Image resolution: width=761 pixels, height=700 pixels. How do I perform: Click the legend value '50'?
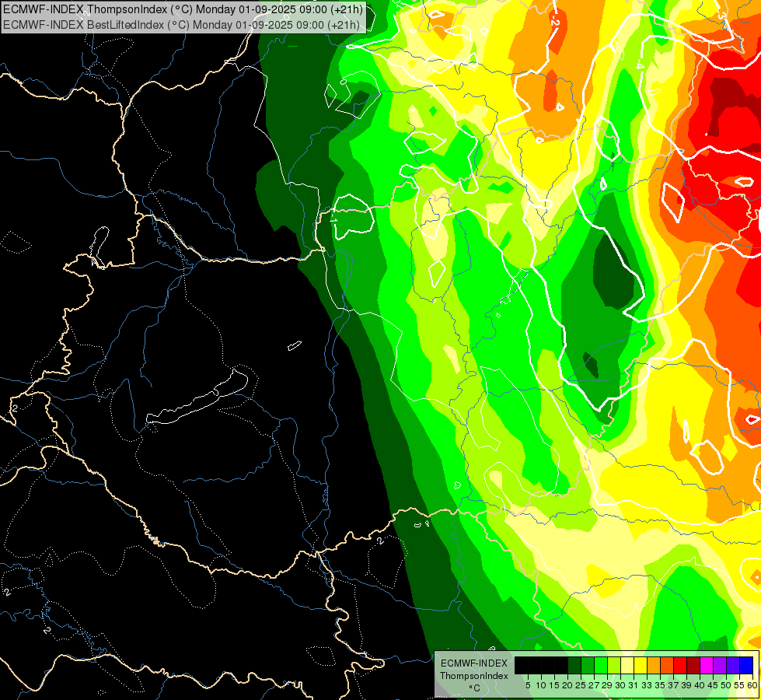click(x=727, y=685)
